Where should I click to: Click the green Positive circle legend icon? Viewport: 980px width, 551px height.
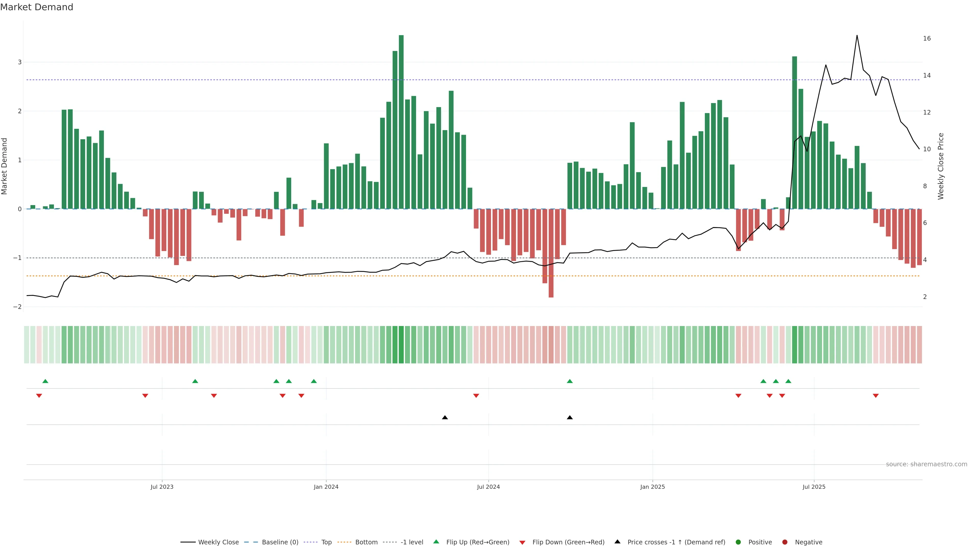[x=738, y=542]
